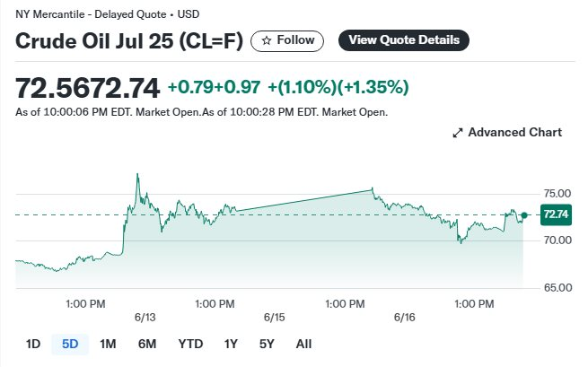Image resolution: width=588 pixels, height=367 pixels.
Task: Switch chart to 6M range
Action: 147,344
